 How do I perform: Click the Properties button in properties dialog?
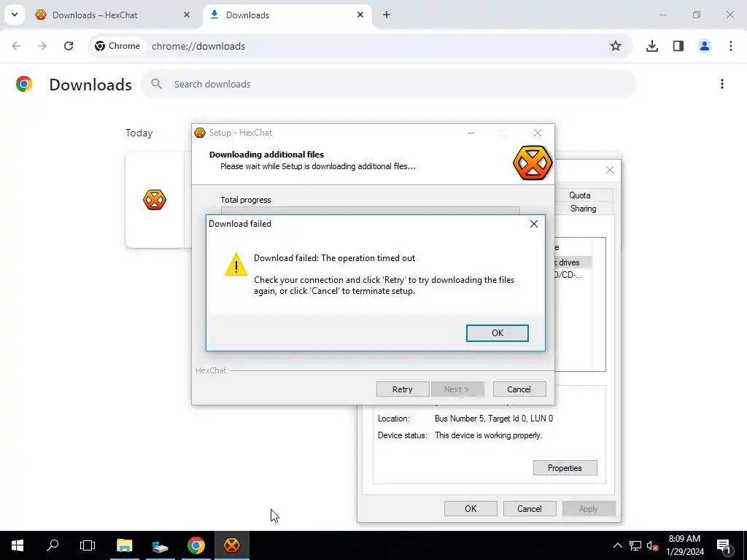[x=565, y=467]
